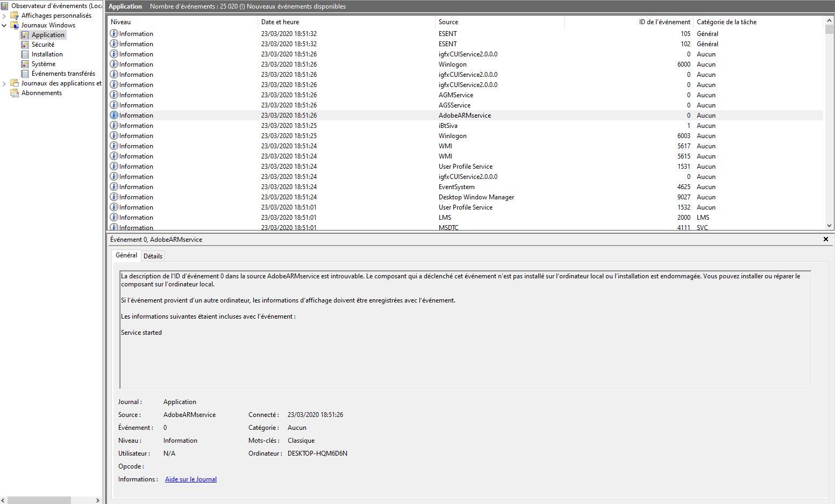Click the Événements transférés log icon
Image resolution: width=835 pixels, height=504 pixels.
pos(25,74)
